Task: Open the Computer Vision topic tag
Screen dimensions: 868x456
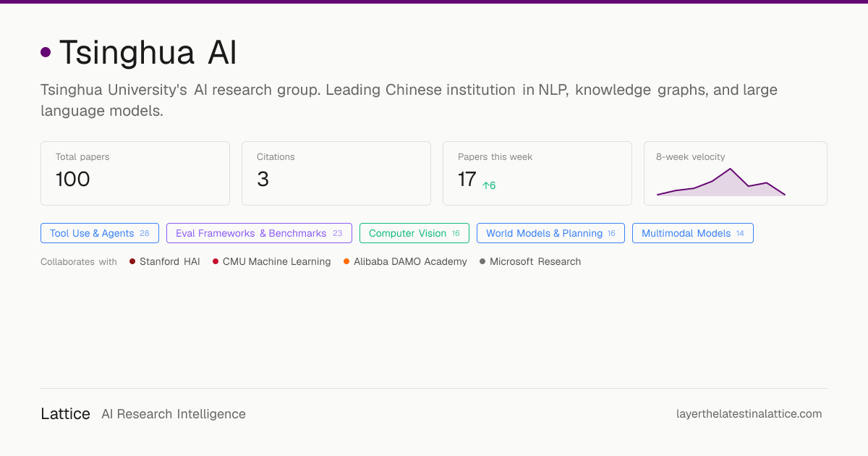Action: pos(414,233)
